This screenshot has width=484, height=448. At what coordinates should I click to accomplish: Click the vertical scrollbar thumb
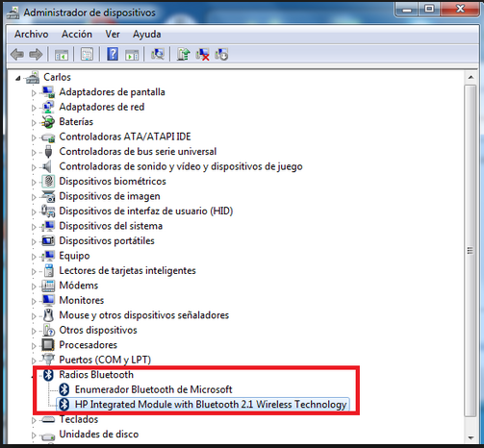[471, 251]
